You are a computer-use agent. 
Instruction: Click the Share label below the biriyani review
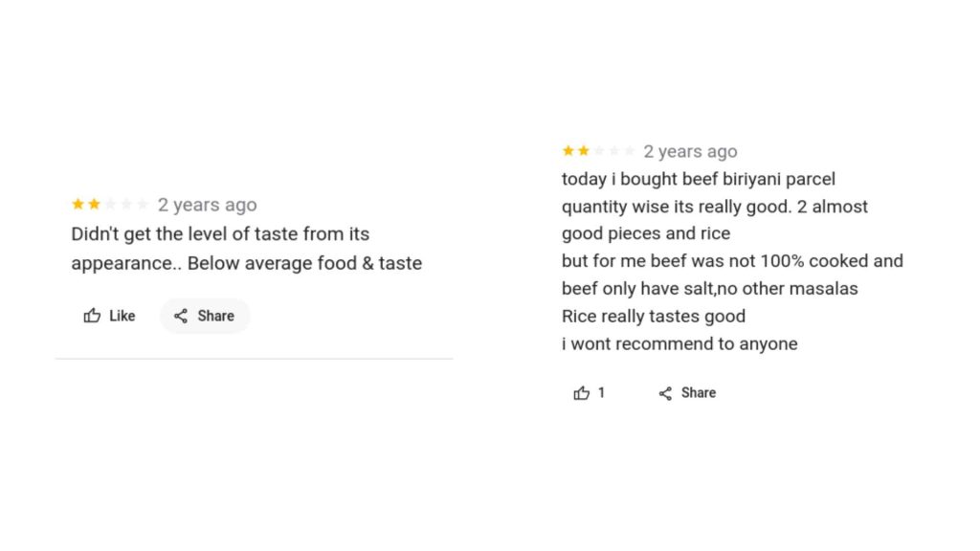[x=698, y=393]
